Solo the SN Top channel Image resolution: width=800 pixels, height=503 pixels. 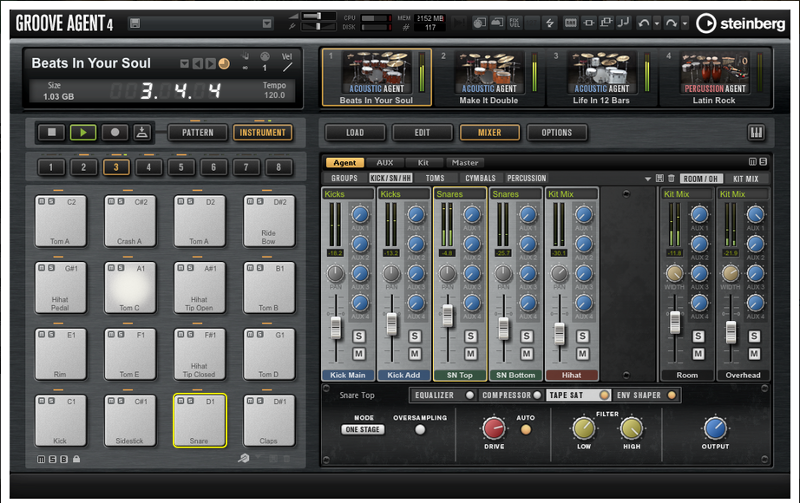coord(470,336)
